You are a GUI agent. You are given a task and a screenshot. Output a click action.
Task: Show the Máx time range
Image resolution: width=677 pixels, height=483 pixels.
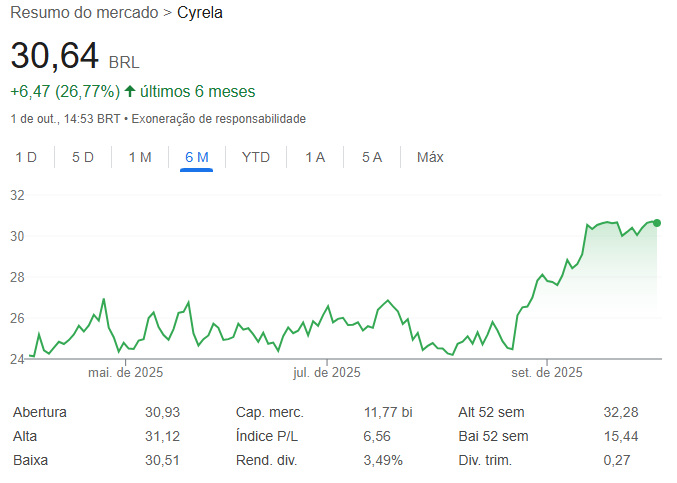click(430, 157)
